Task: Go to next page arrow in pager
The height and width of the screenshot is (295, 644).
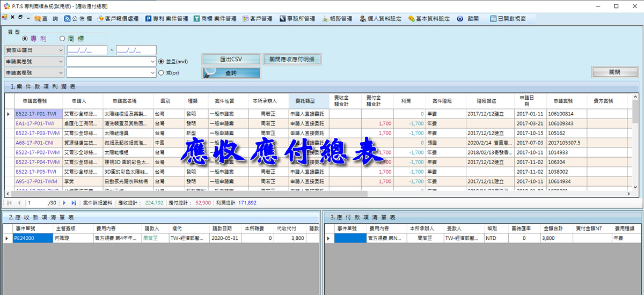Action: tap(64, 203)
